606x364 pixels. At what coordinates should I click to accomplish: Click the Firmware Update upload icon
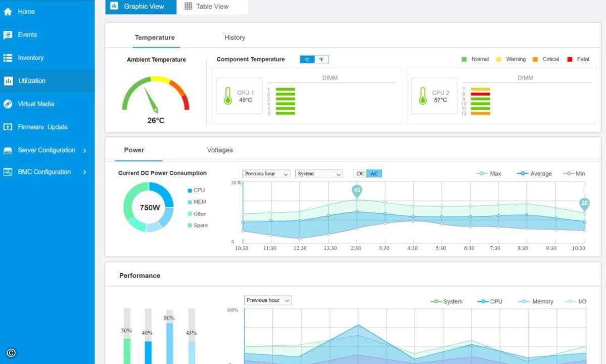[8, 127]
